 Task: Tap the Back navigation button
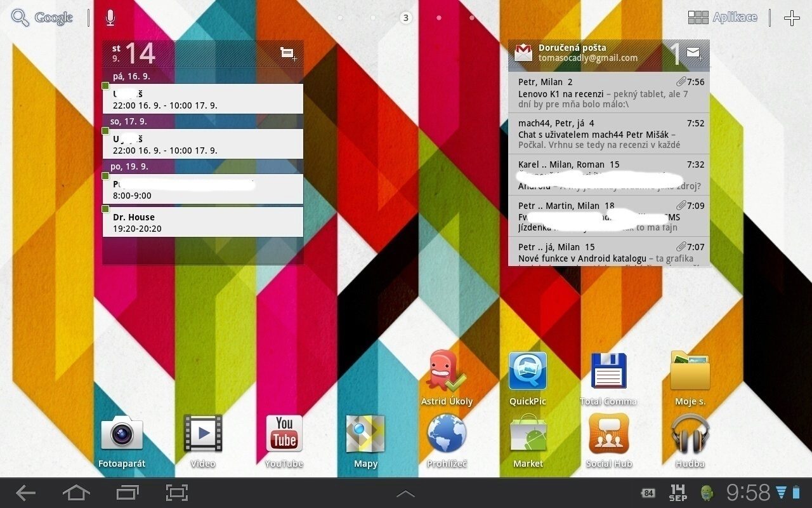[26, 493]
